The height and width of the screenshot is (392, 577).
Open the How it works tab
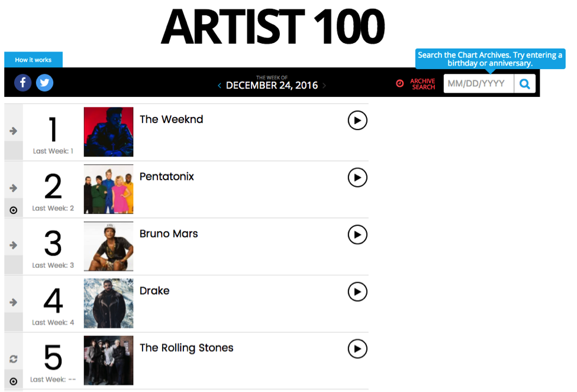33,60
